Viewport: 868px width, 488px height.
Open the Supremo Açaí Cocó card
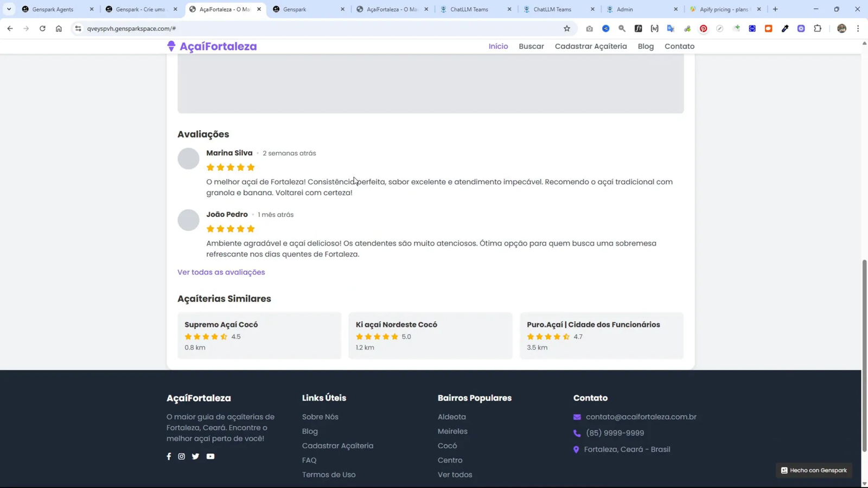pyautogui.click(x=259, y=336)
